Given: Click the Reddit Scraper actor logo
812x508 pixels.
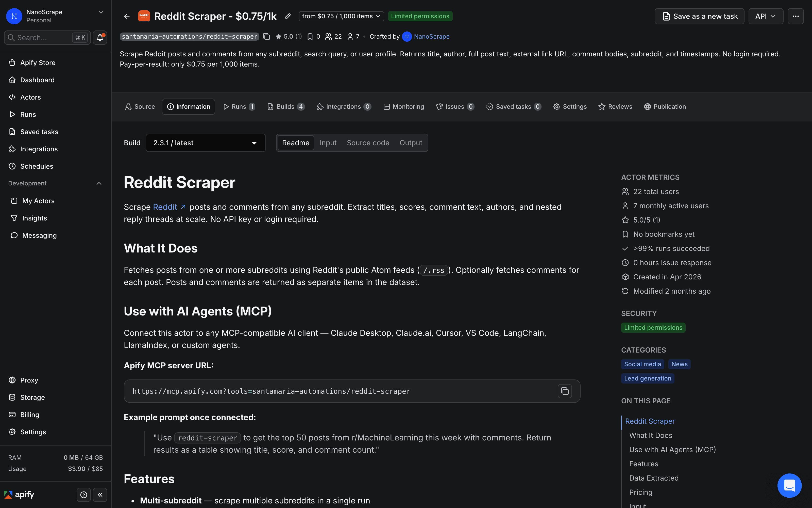Looking at the screenshot, I should 144,16.
